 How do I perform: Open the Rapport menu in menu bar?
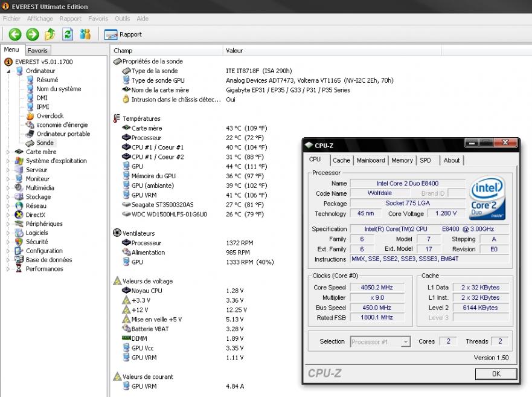pos(70,19)
